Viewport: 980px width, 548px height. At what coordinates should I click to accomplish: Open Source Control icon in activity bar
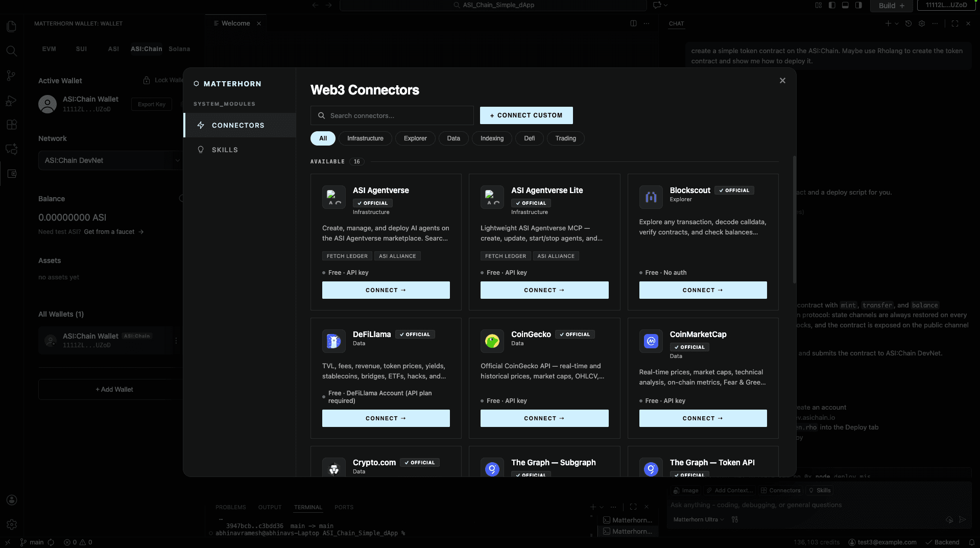click(11, 76)
